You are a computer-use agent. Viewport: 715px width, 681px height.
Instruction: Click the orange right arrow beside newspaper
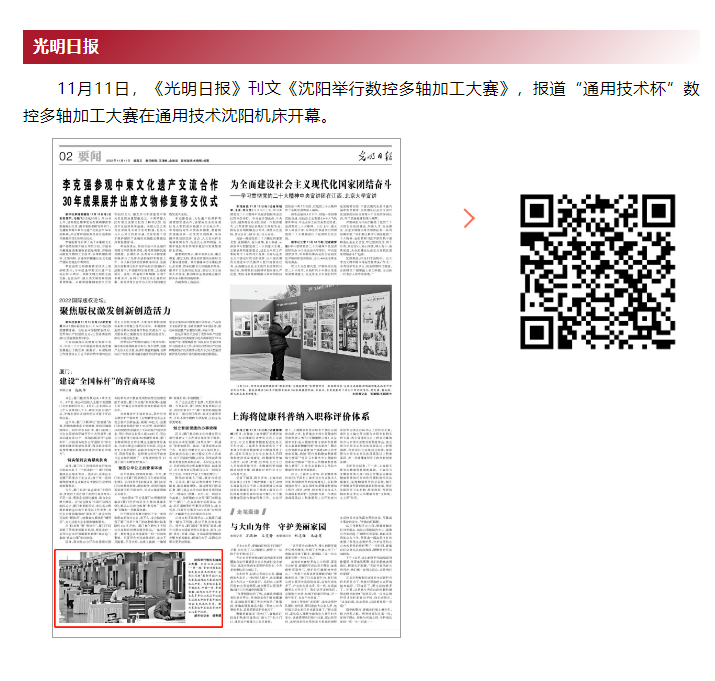[x=470, y=219]
